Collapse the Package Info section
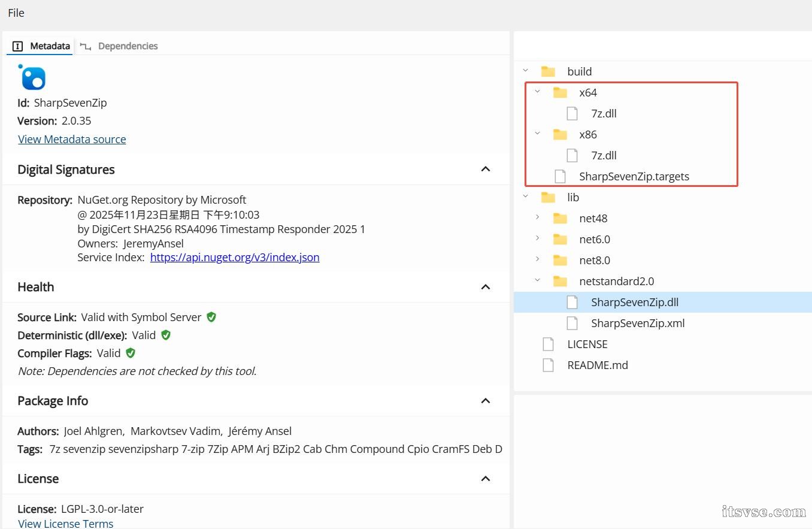This screenshot has height=529, width=812. click(486, 401)
